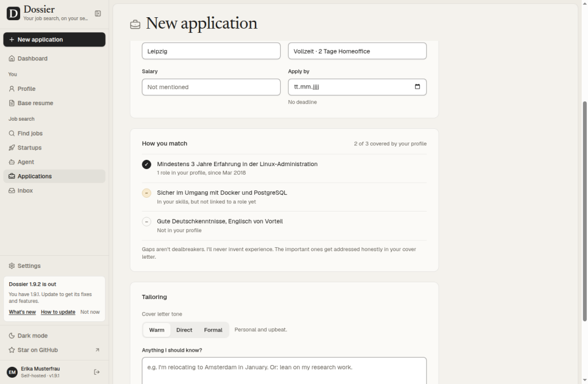Open the Startups section
This screenshot has width=588, height=384.
pyautogui.click(x=55, y=148)
